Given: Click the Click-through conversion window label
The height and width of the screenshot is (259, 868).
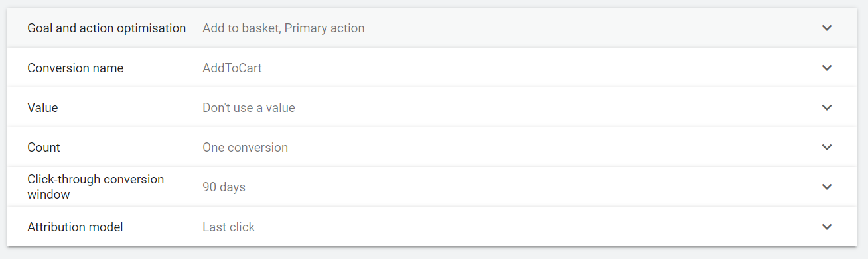Looking at the screenshot, I should coord(96,187).
